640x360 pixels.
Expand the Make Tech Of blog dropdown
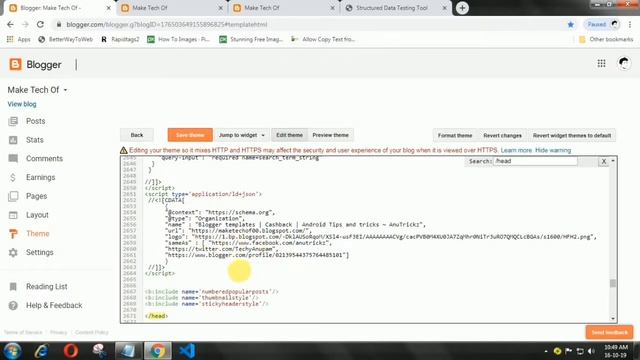(65, 90)
